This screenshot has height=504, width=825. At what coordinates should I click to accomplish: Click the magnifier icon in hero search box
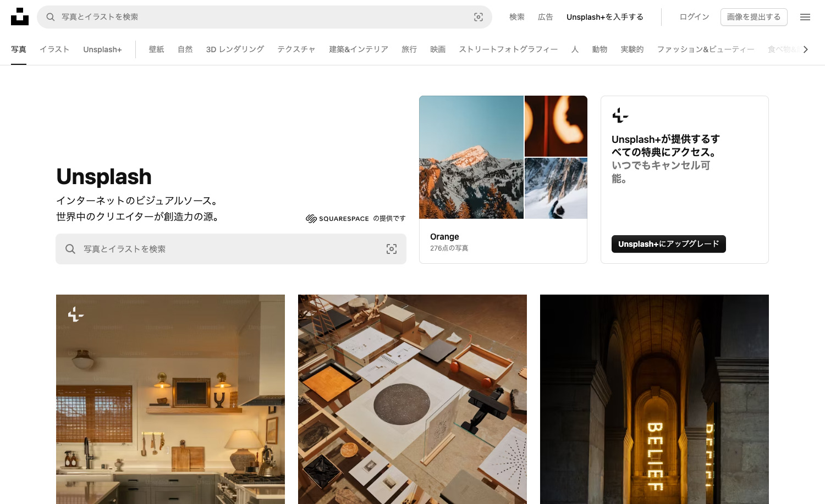[x=70, y=249]
